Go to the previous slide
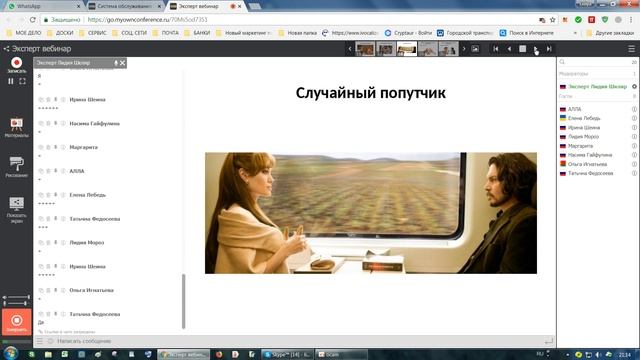The image size is (640, 360). [x=509, y=49]
